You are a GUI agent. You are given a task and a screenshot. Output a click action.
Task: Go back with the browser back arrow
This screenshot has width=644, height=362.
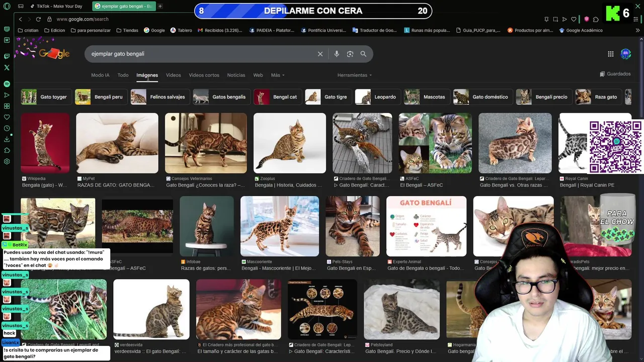(x=20, y=19)
